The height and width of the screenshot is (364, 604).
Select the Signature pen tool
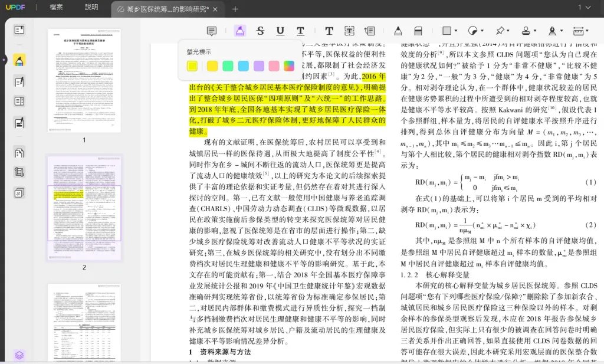click(x=552, y=31)
